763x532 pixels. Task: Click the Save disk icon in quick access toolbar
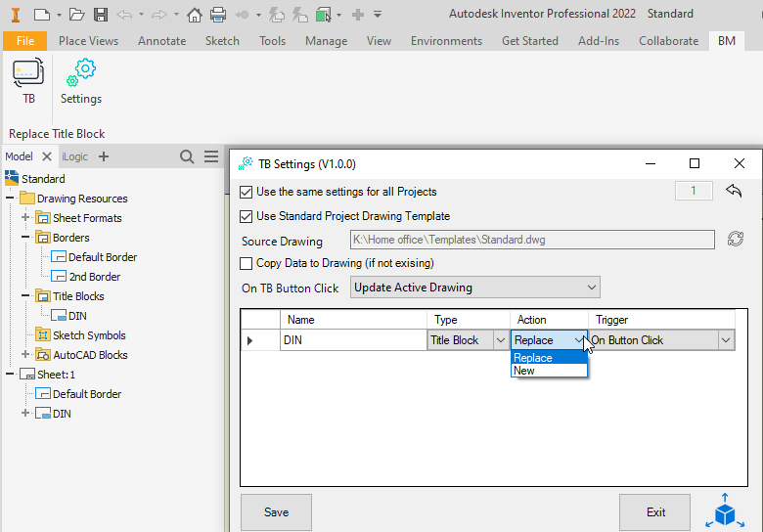coord(101,15)
